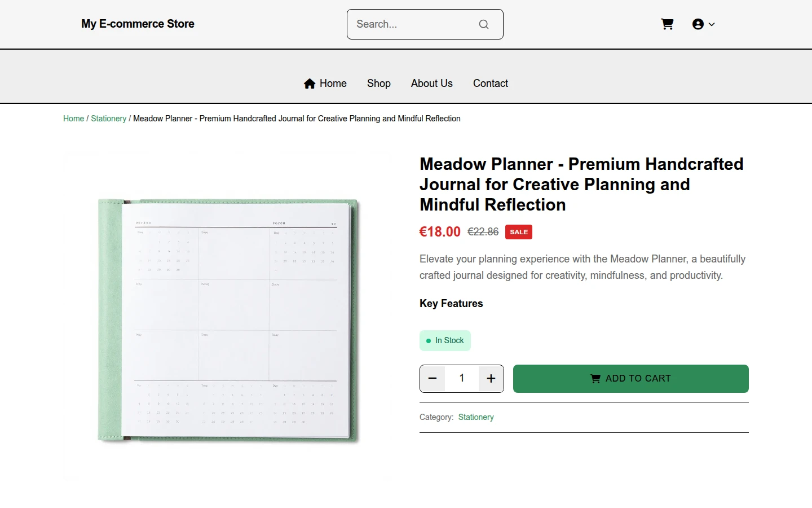Open the Stationery category link

pyautogui.click(x=476, y=417)
